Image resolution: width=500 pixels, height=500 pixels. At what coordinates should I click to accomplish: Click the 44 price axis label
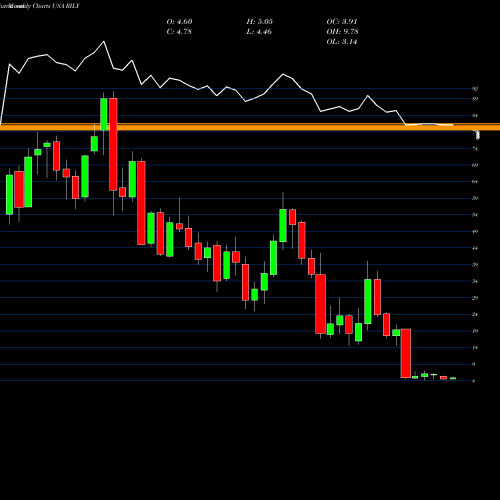click(475, 248)
